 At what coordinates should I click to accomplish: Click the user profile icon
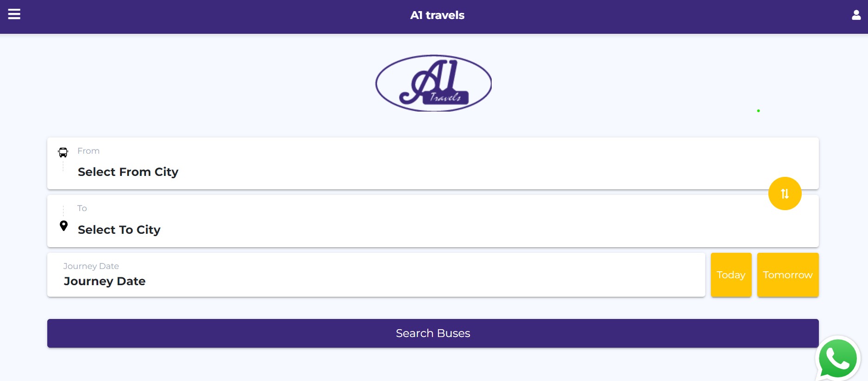click(856, 15)
